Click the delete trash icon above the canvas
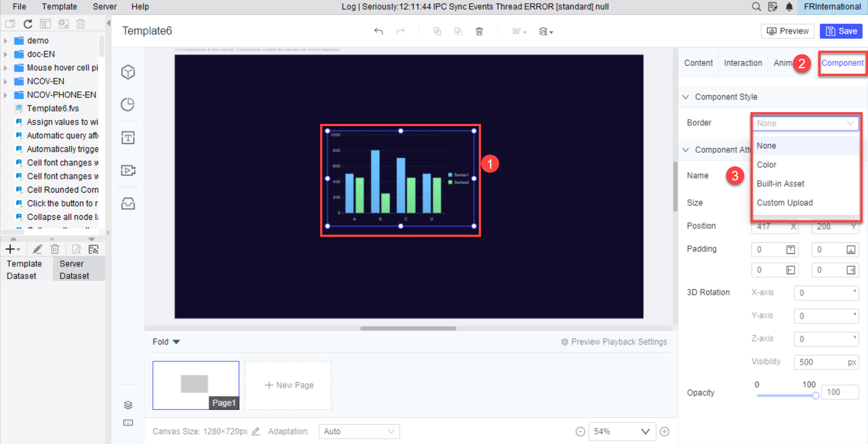 [x=479, y=31]
